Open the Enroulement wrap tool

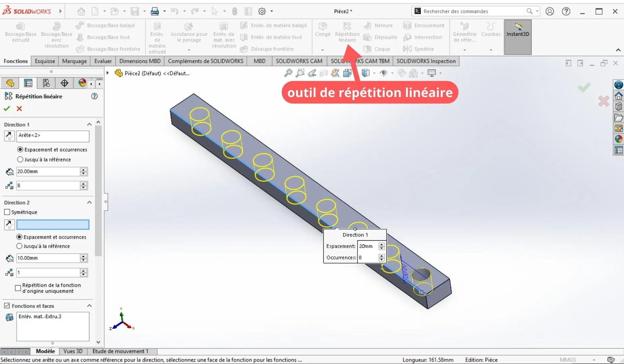pyautogui.click(x=424, y=25)
